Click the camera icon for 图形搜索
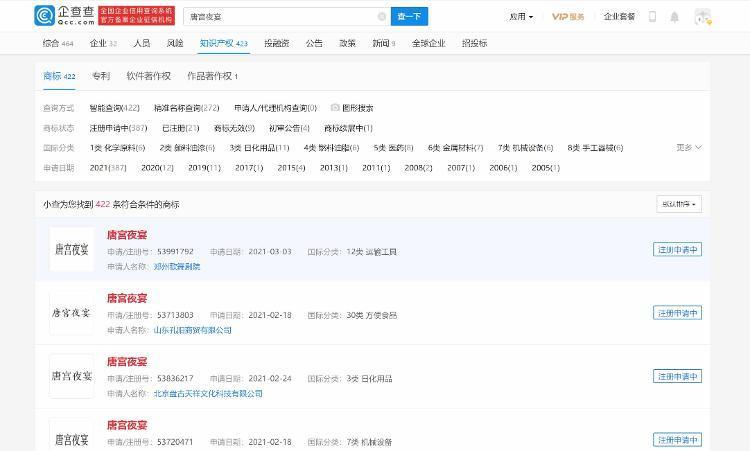 335,108
